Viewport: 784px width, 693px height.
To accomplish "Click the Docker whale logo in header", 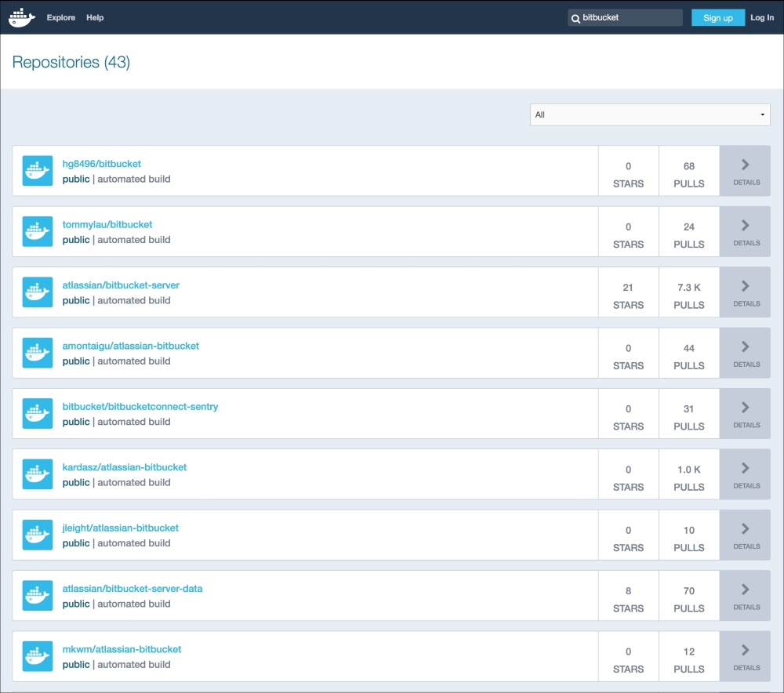I will tap(22, 17).
